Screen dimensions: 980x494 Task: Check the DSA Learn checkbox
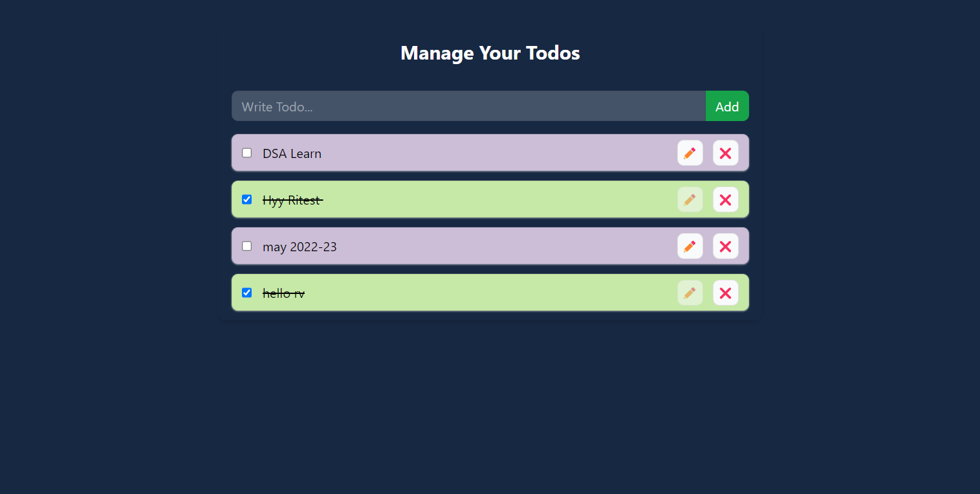click(246, 153)
